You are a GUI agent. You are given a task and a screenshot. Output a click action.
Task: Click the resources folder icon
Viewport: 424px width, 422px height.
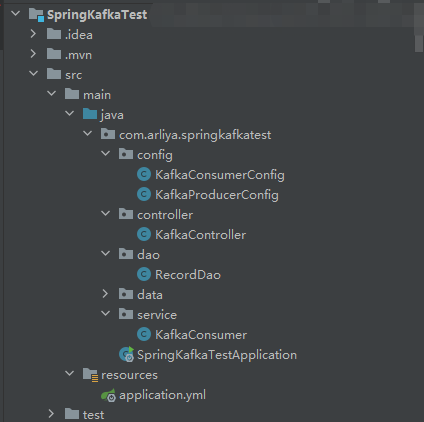90,375
